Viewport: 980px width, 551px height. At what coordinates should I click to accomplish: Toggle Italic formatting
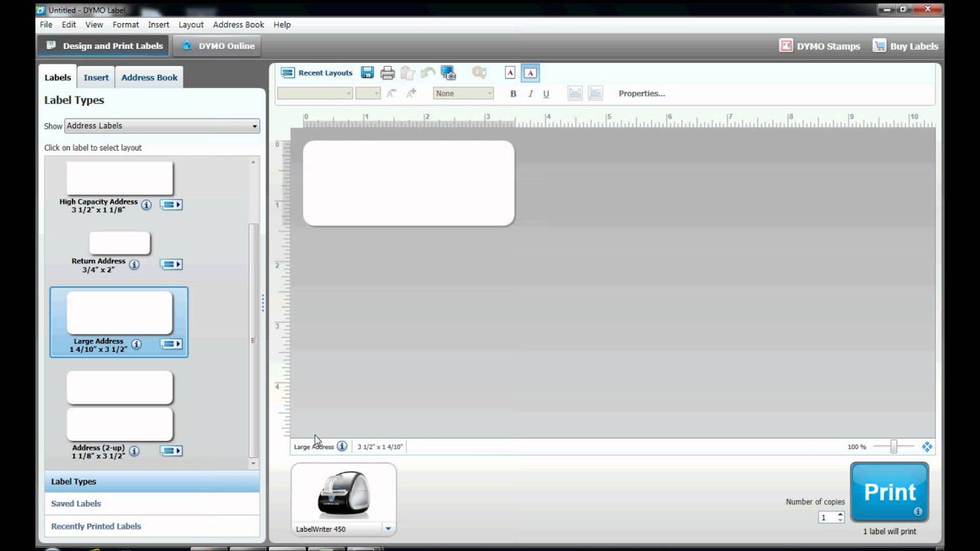530,93
